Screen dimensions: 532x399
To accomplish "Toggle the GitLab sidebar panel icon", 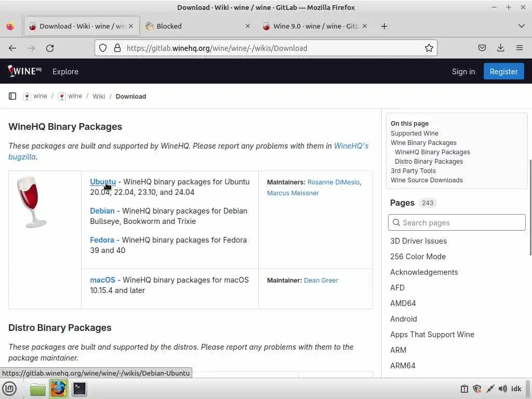I will click(x=12, y=96).
